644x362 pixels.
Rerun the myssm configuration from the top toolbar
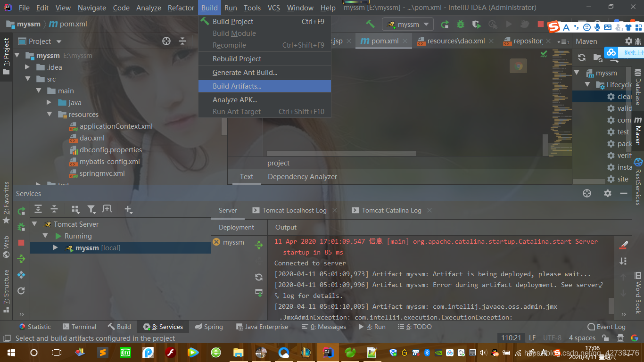coord(445,24)
